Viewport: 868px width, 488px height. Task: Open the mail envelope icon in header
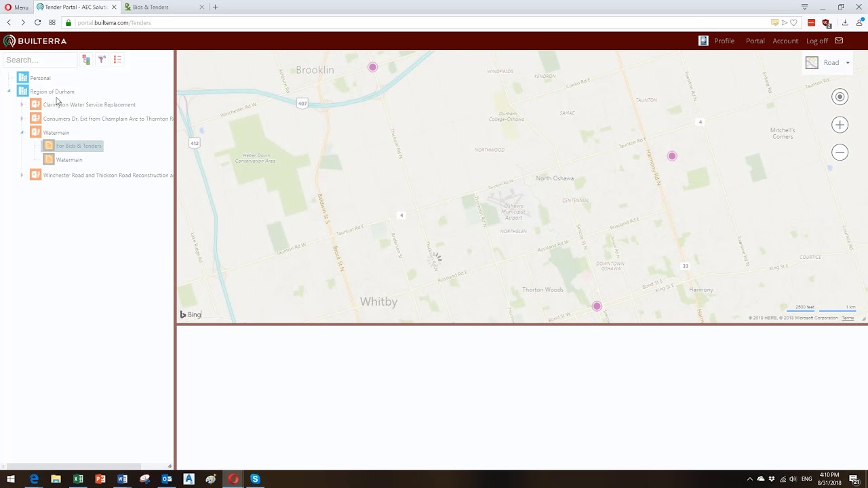pyautogui.click(x=839, y=41)
